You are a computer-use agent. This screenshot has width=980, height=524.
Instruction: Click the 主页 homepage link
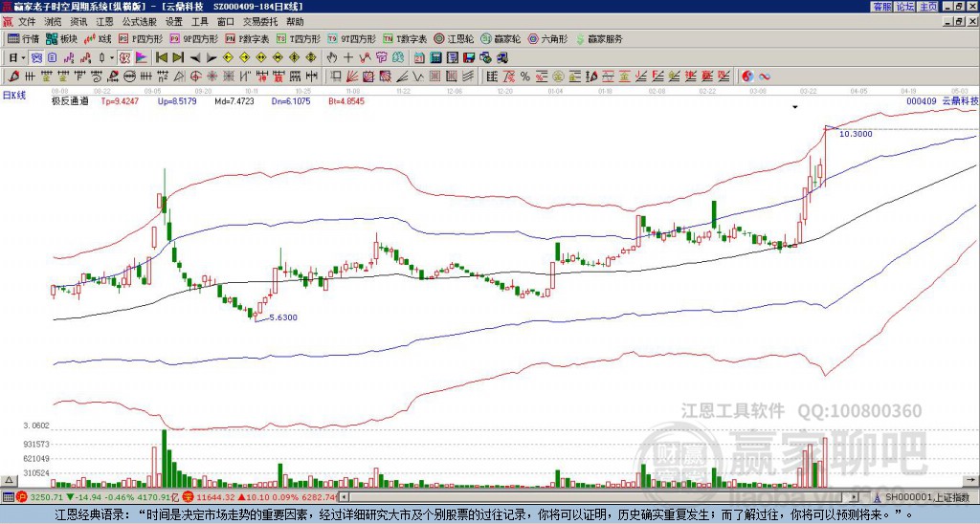point(927,7)
